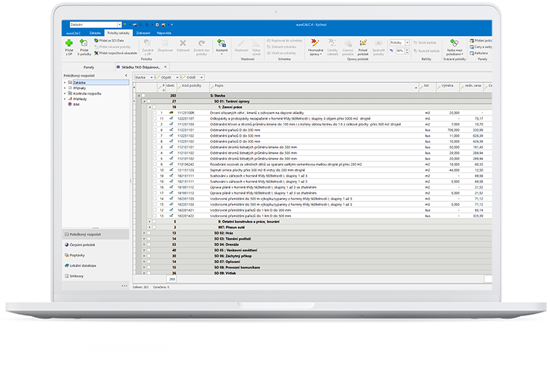This screenshot has width=550, height=382.
Task: Click the zoom percentage field in the ribbon
Action: click(x=400, y=51)
